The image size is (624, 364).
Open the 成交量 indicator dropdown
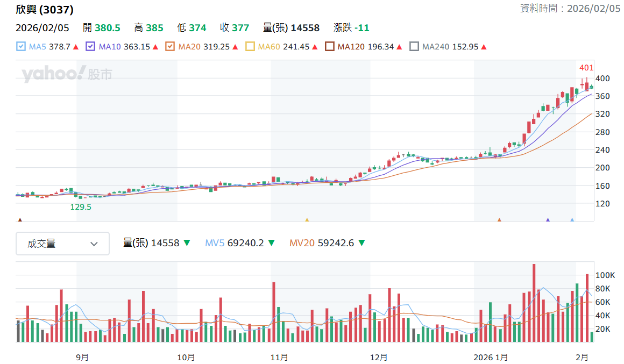62,244
